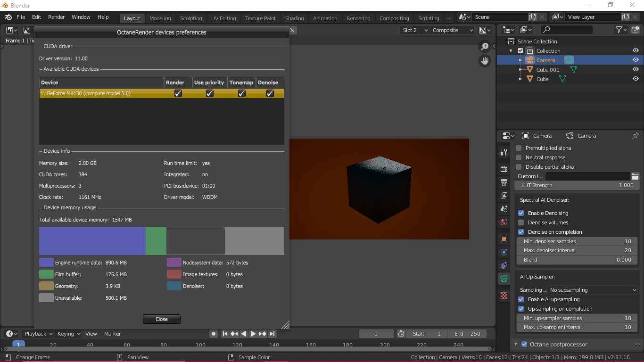Open the Composite layer dropdown

point(453,30)
